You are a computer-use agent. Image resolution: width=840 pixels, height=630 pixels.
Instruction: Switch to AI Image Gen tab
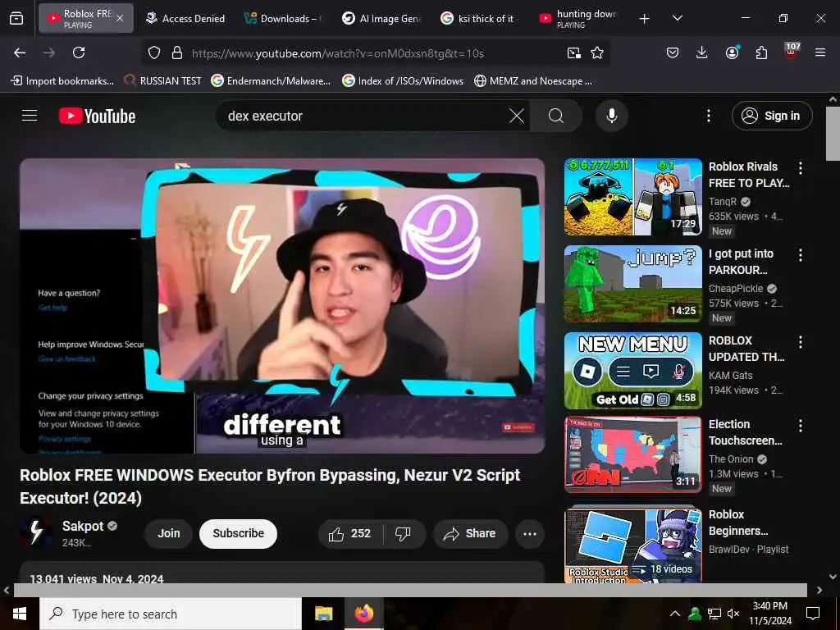[x=381, y=19]
